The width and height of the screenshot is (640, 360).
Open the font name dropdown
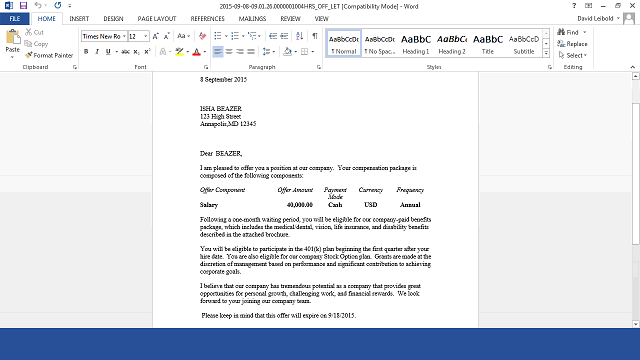tap(124, 36)
